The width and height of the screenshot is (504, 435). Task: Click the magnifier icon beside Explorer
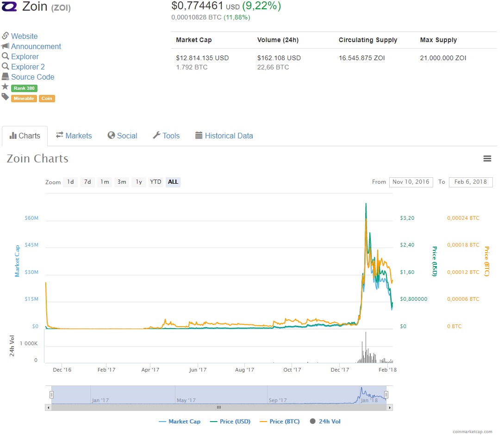(x=5, y=56)
